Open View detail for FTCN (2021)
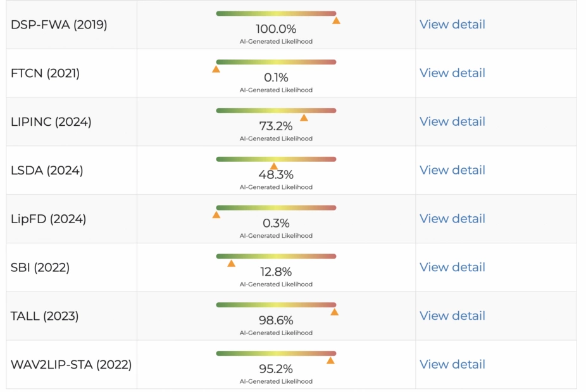Viewport: 586px width, 392px height. click(x=452, y=73)
